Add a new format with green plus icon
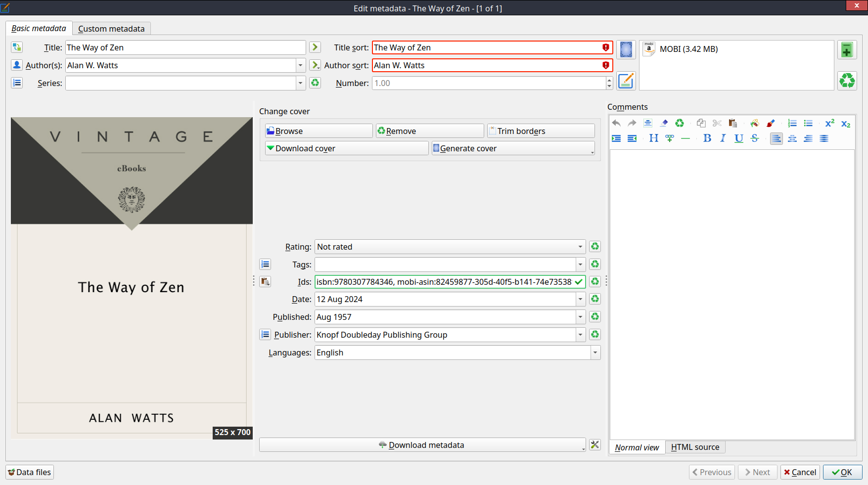868x485 pixels. click(x=847, y=50)
